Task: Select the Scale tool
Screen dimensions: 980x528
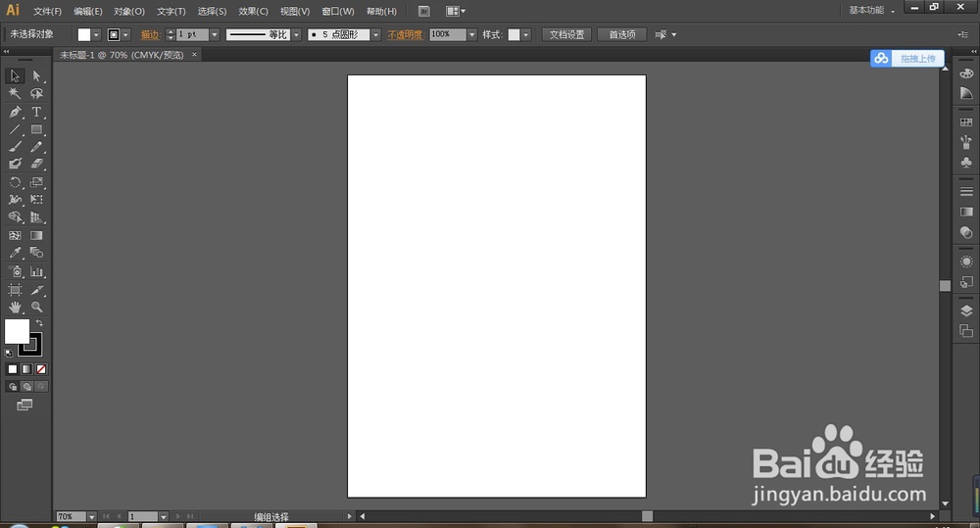Action: (37, 182)
